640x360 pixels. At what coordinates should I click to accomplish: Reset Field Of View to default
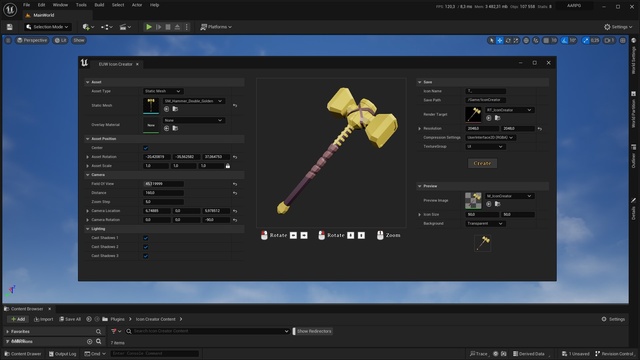pos(235,184)
